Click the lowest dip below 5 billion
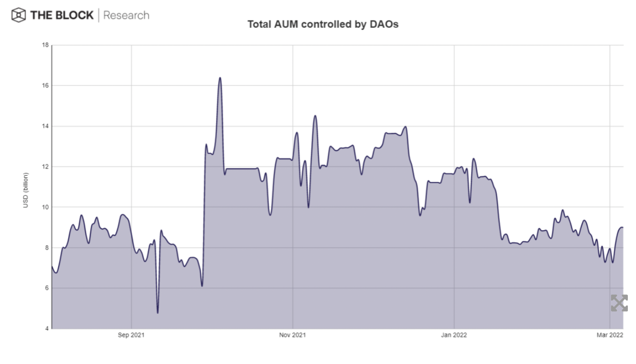This screenshot has width=636, height=364. click(158, 313)
